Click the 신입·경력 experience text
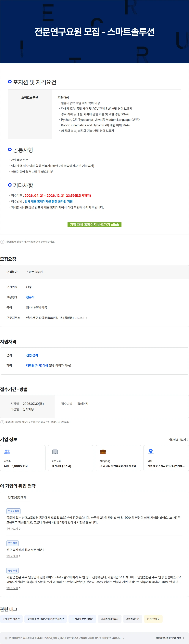The width and height of the screenshot is (189, 644). pyautogui.click(x=32, y=355)
